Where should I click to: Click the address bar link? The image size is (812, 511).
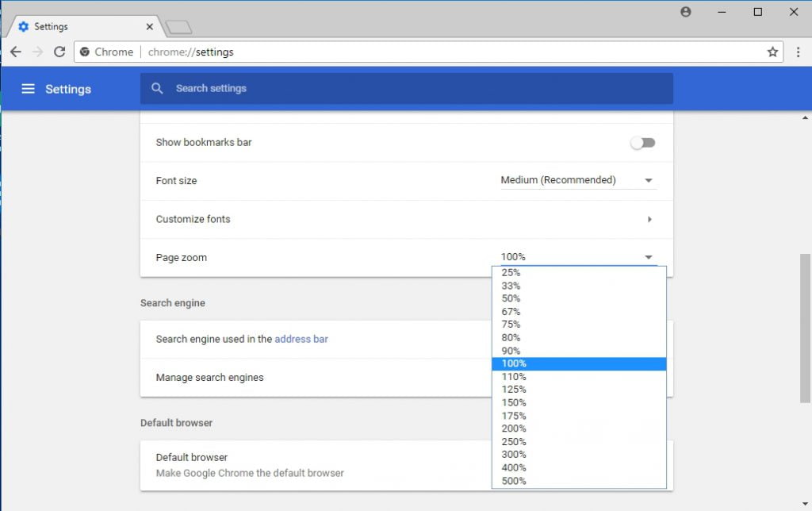pyautogui.click(x=301, y=339)
